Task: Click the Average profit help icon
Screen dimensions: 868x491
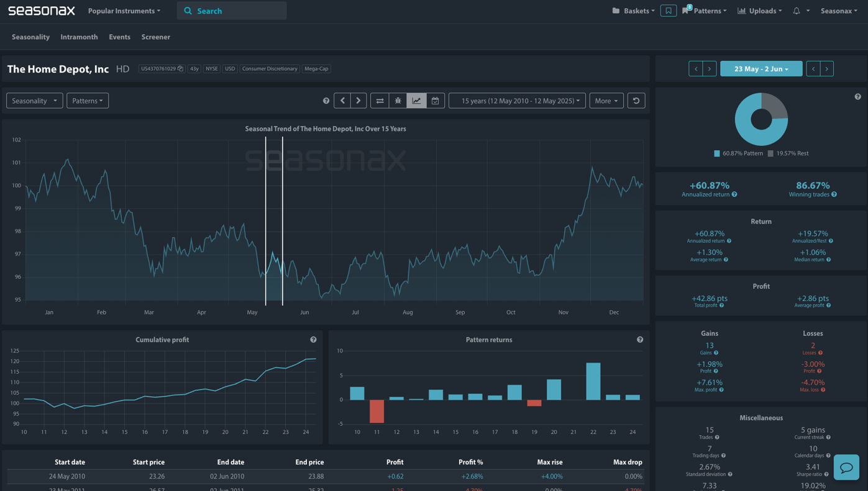Action: pos(828,305)
